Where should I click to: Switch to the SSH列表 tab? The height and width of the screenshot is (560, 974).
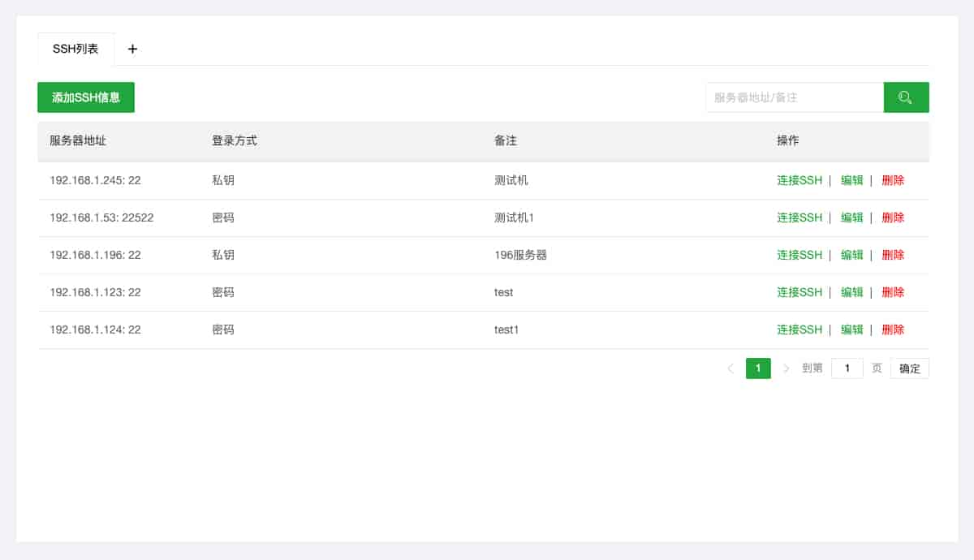[75, 49]
